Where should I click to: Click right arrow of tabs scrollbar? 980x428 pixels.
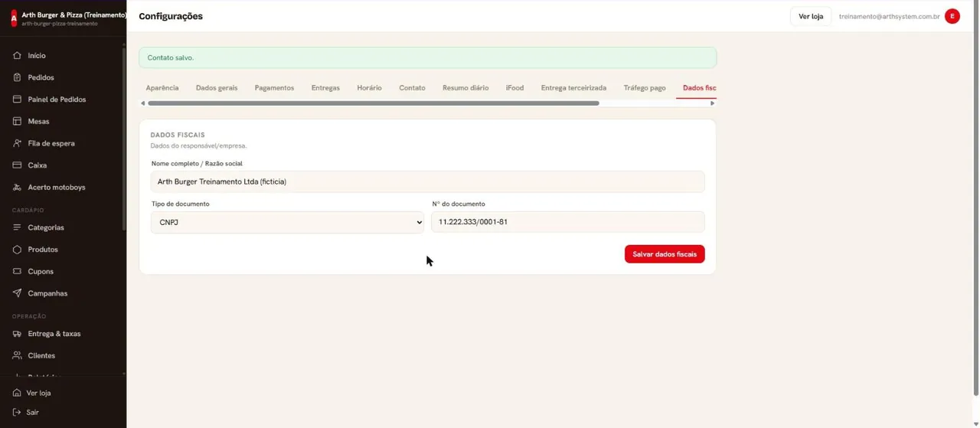click(712, 103)
